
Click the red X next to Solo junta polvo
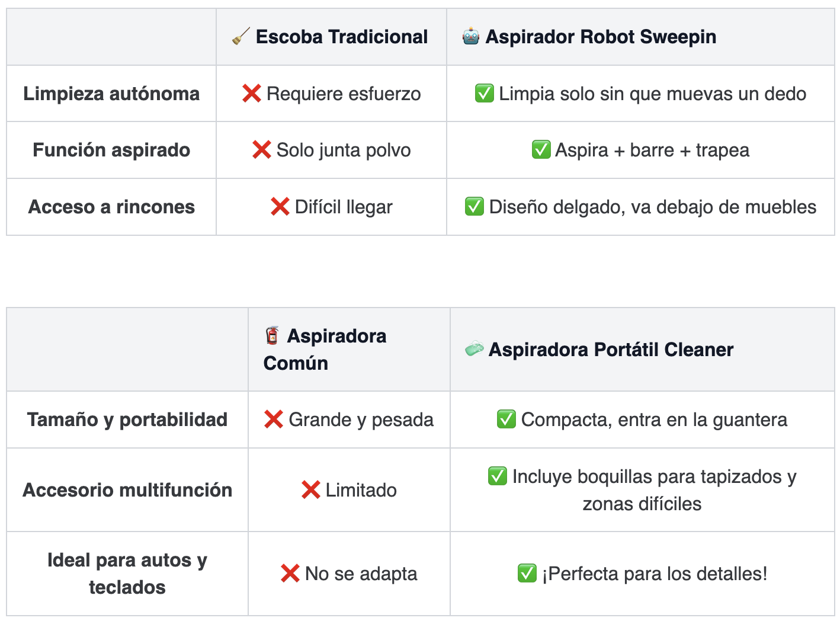(262, 149)
